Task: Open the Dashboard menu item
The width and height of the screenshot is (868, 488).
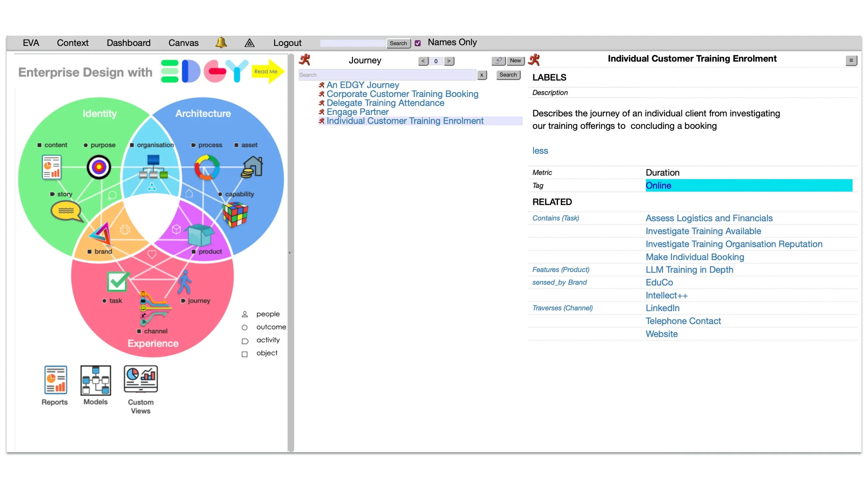Action: [x=128, y=43]
